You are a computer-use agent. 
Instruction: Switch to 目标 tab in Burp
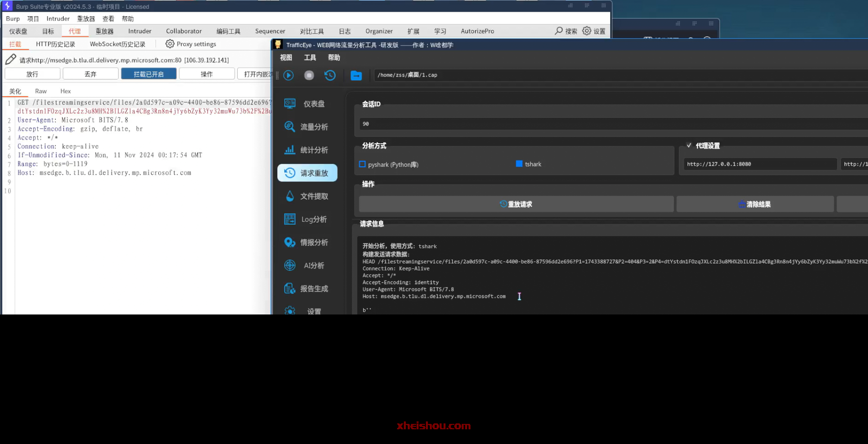[48, 31]
